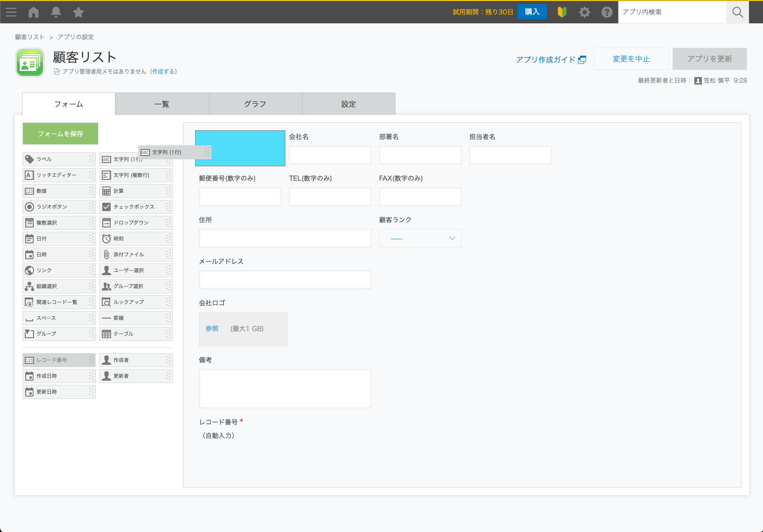Open the hamburger menu icon
Image resolution: width=763 pixels, height=532 pixels.
click(11, 12)
